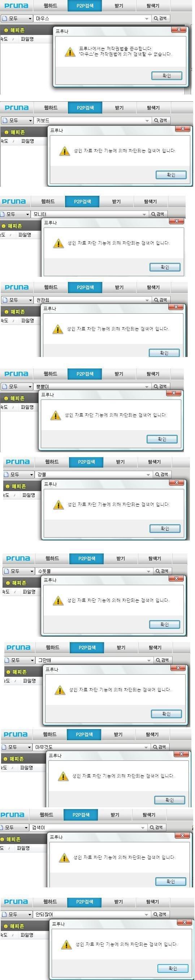Click the document icon in the 모두 box next to '모니터'

[2, 214]
